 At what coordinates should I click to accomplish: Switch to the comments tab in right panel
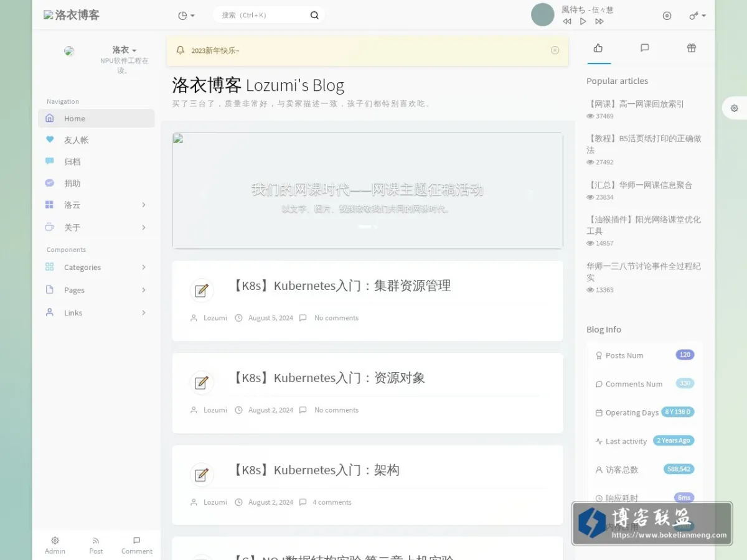(x=645, y=48)
